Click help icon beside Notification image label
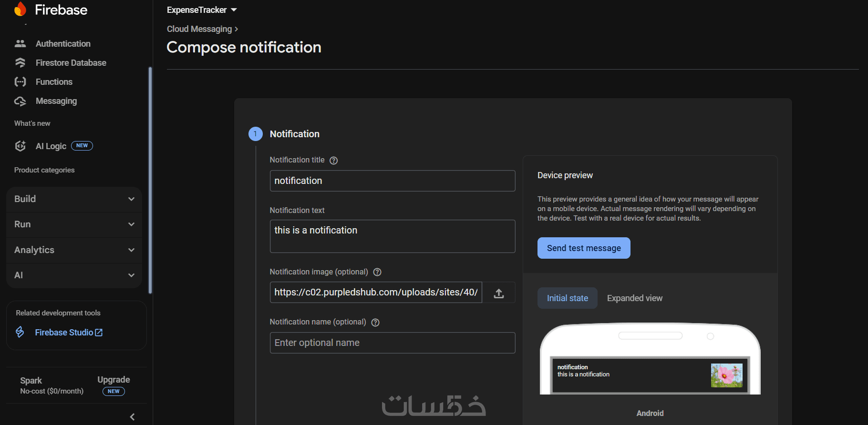The width and height of the screenshot is (868, 425). click(377, 272)
